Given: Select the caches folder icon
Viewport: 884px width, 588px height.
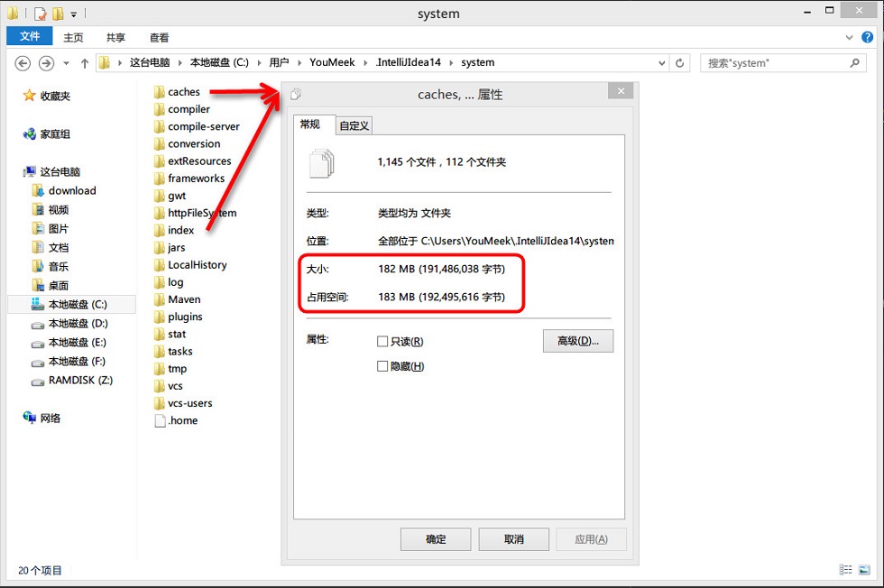Looking at the screenshot, I should (159, 92).
